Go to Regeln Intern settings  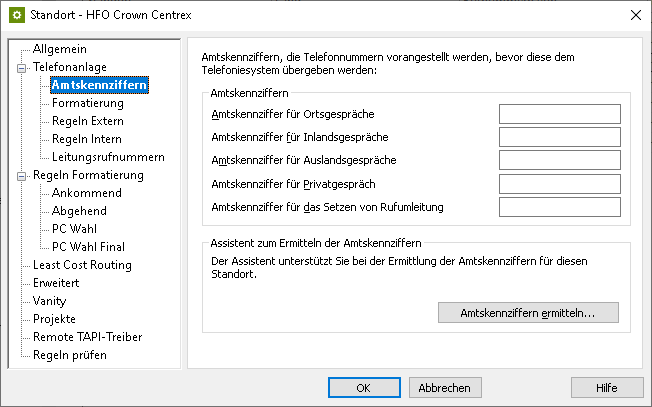click(x=87, y=139)
